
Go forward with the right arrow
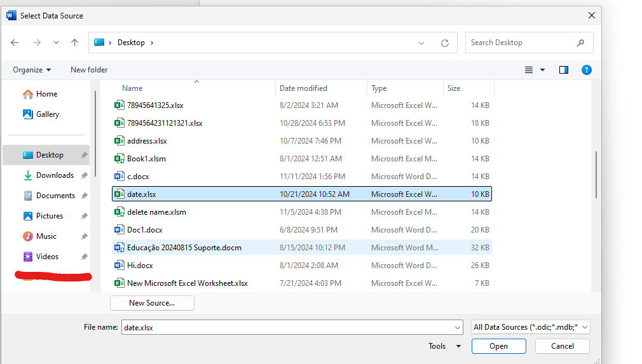tap(37, 43)
